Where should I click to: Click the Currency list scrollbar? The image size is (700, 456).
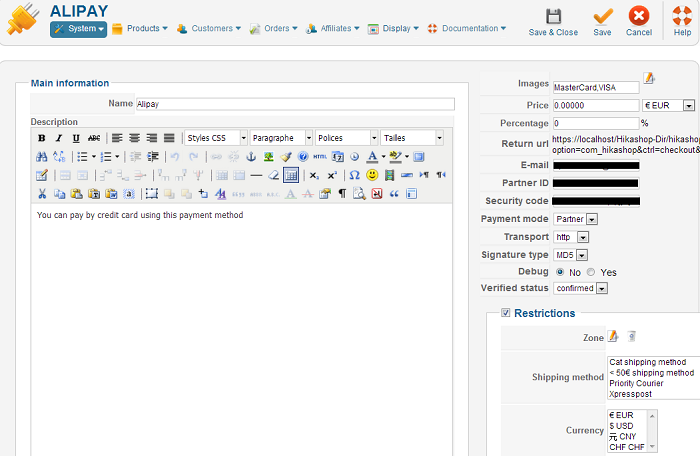652,431
